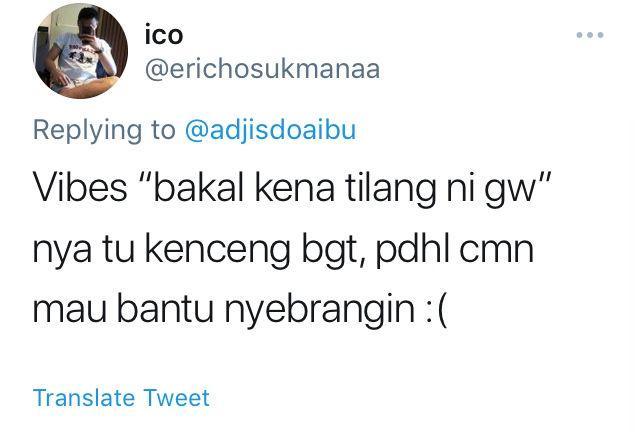Viewport: 640px width, 432px height.
Task: Click the sad face emoticon in tweet
Action: (x=436, y=310)
